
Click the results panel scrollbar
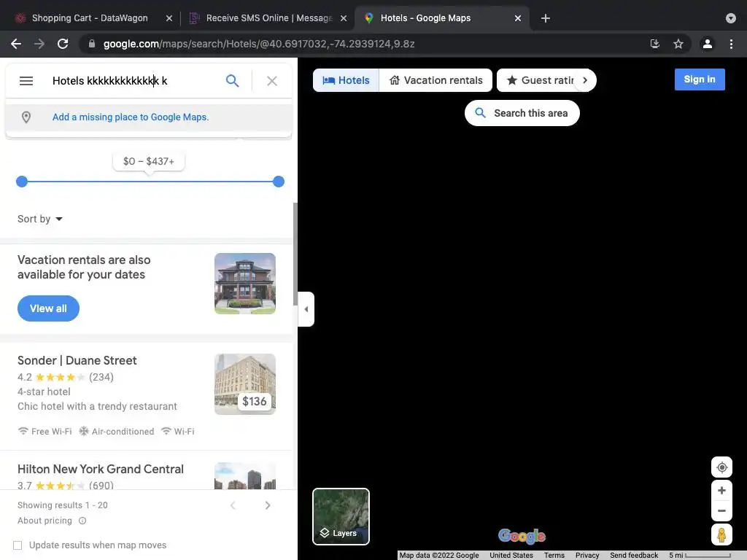[295, 254]
